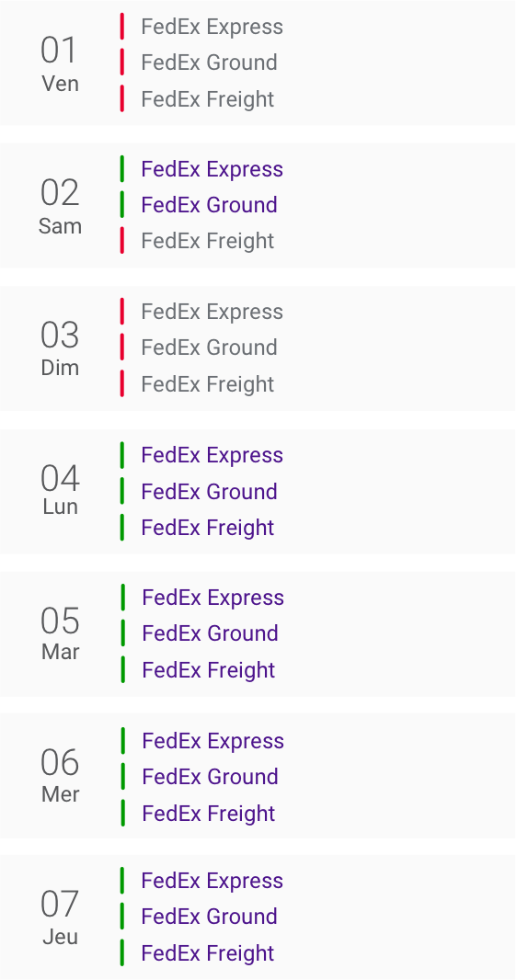Open FedEx Ground for 07 Jeu

209,917
